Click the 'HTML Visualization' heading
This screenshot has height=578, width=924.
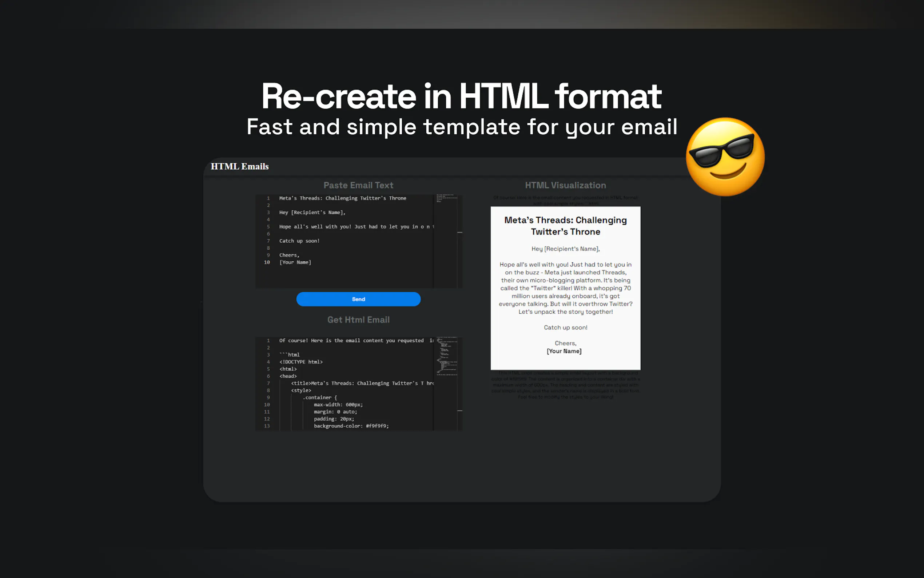pos(565,185)
